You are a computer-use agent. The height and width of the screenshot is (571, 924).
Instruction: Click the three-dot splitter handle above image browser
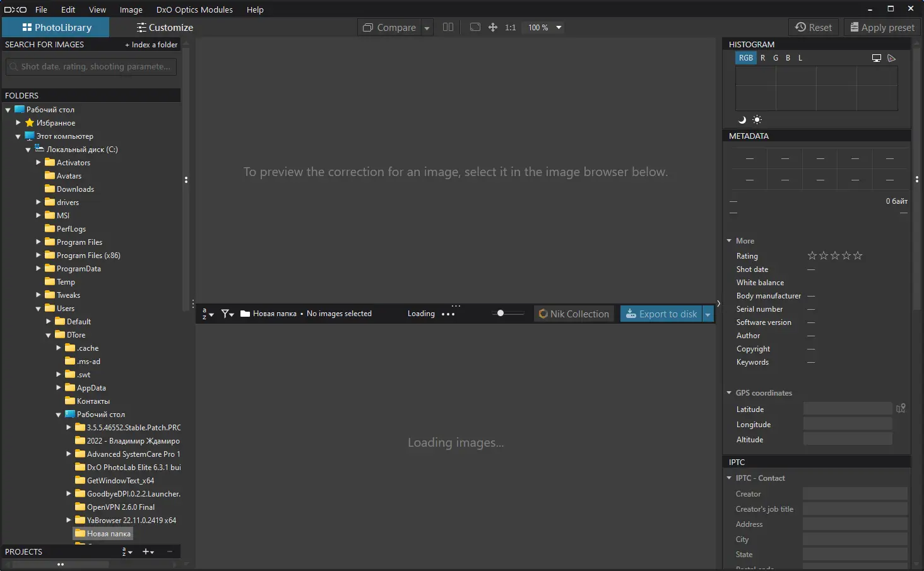(x=456, y=305)
